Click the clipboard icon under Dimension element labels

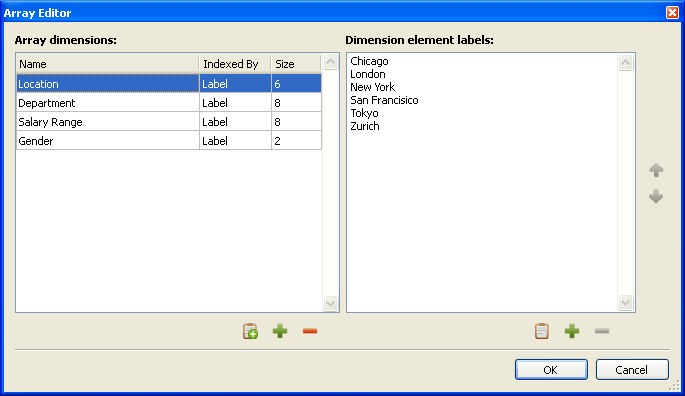click(x=542, y=331)
